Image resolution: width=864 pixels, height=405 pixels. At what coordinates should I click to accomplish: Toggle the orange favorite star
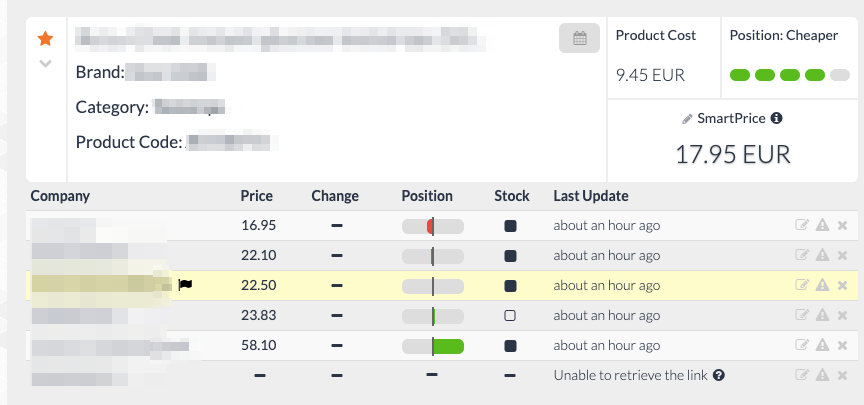pos(45,39)
